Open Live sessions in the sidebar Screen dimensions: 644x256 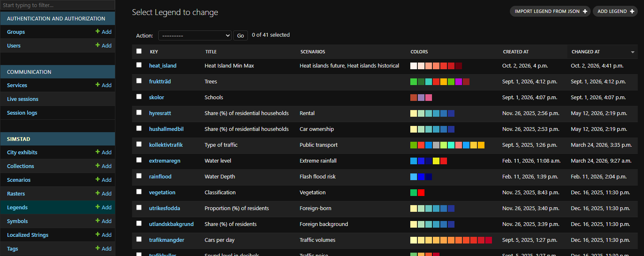tap(22, 99)
